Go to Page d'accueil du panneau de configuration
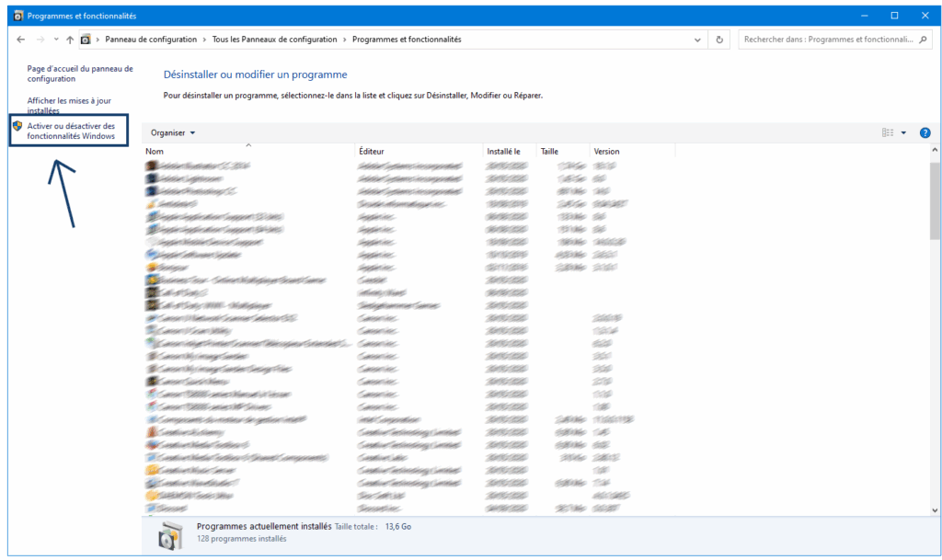The width and height of the screenshot is (942, 560). click(x=80, y=74)
